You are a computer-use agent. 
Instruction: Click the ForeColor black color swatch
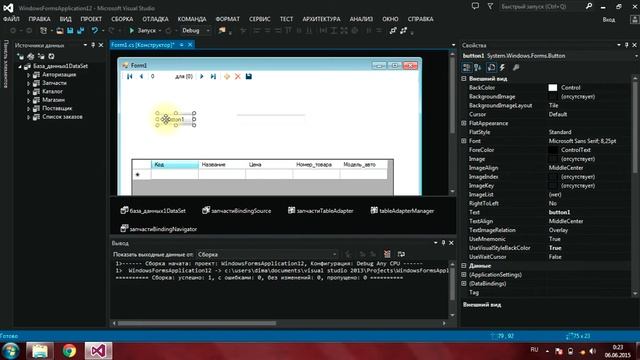point(553,150)
